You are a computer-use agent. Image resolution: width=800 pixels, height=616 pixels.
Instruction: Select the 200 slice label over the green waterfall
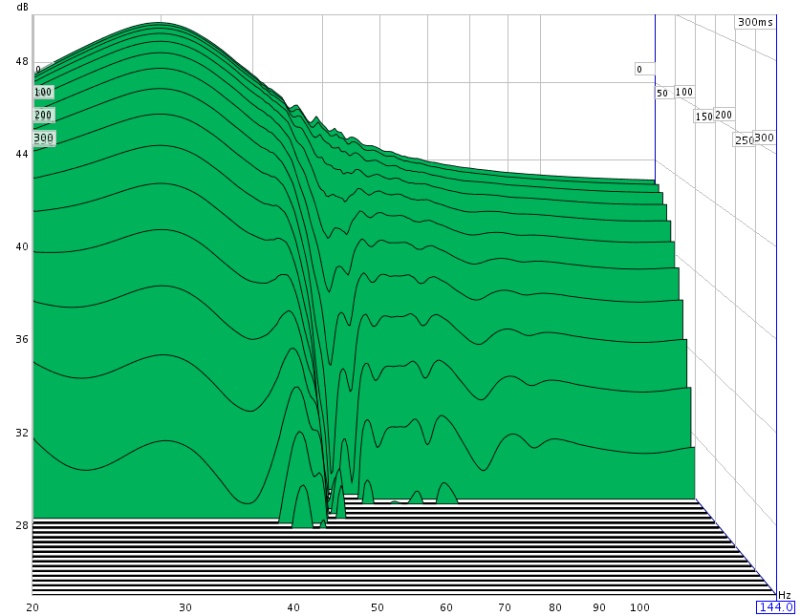tap(43, 115)
